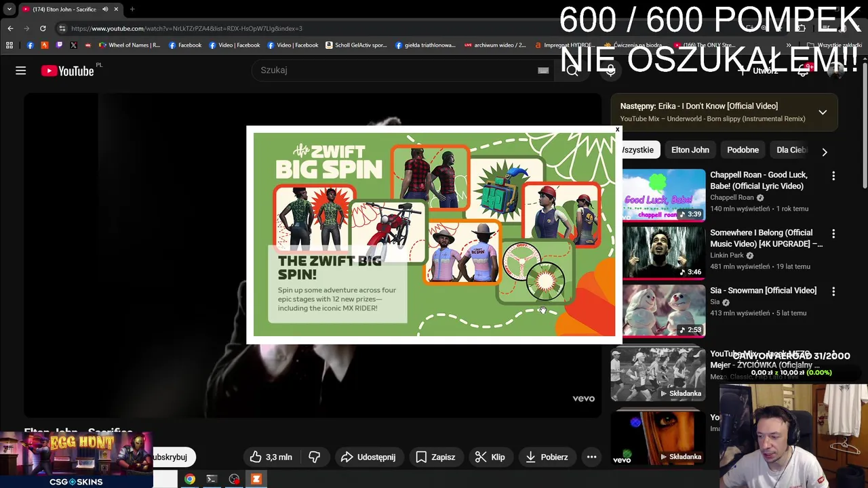Open the vevo Składanka mix thumbnail
Image resolution: width=868 pixels, height=488 pixels.
tap(658, 438)
